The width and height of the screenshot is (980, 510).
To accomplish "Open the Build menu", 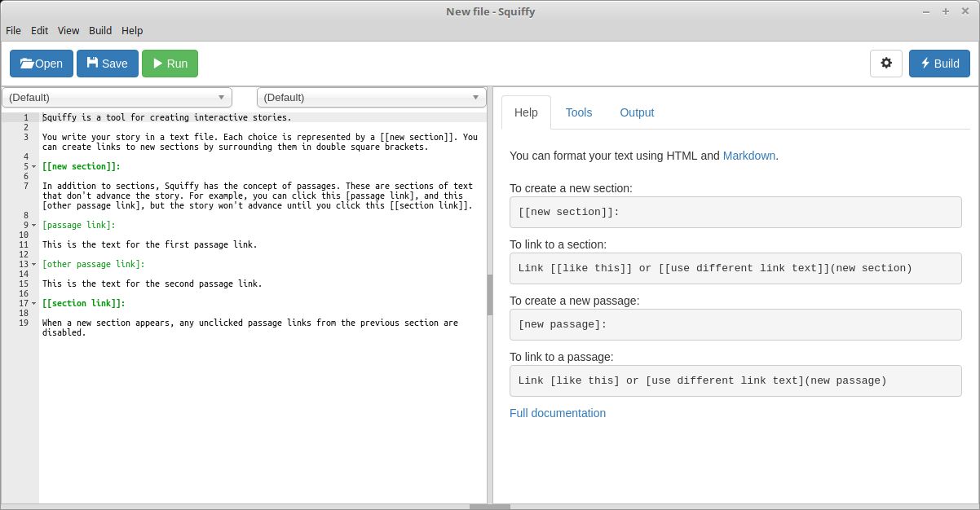I will point(100,30).
